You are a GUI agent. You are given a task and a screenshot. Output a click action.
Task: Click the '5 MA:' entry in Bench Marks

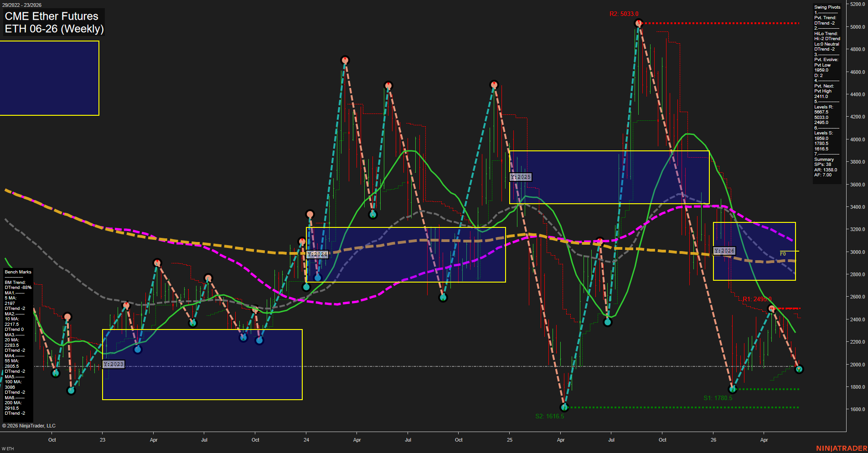pyautogui.click(x=10, y=298)
